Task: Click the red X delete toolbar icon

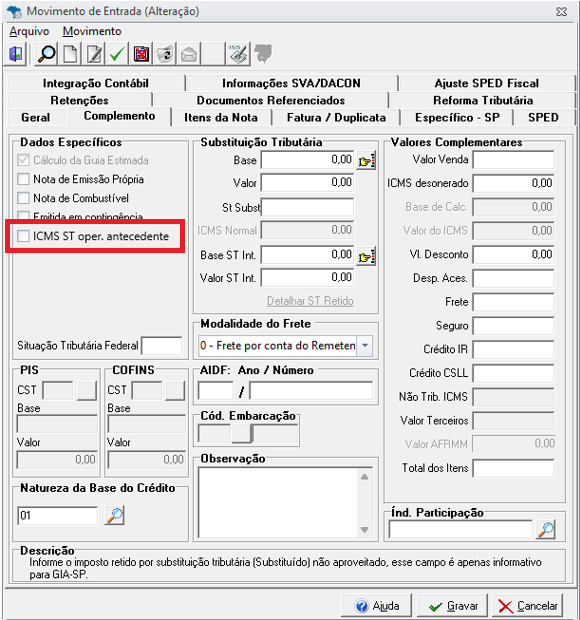Action: point(141,54)
